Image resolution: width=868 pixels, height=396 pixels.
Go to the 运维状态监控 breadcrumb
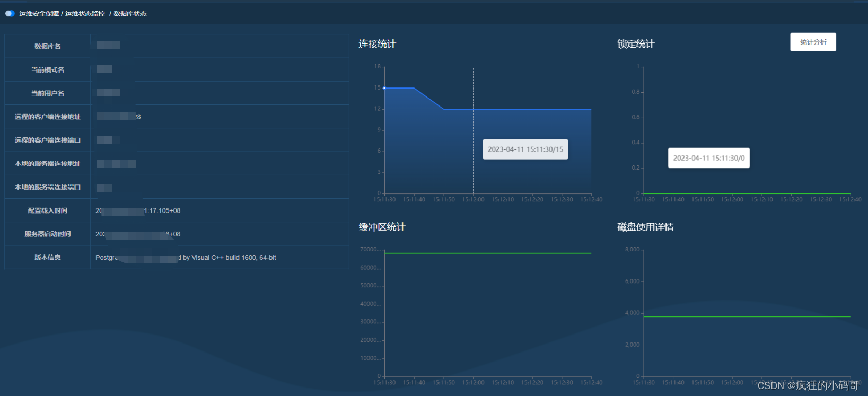pos(85,14)
